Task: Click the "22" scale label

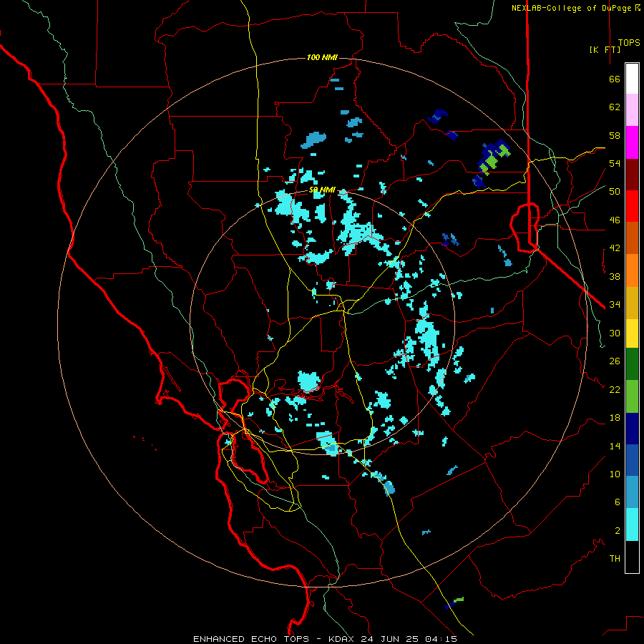Action: pyautogui.click(x=615, y=389)
